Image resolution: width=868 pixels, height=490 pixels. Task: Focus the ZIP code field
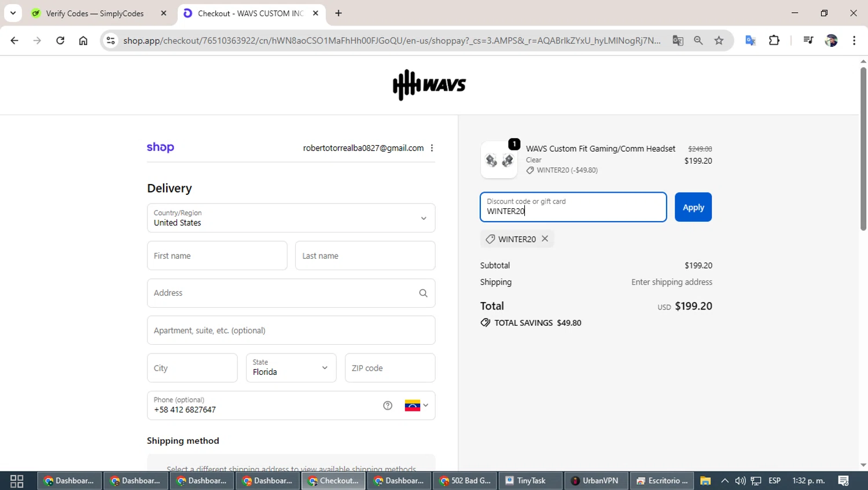tap(390, 368)
